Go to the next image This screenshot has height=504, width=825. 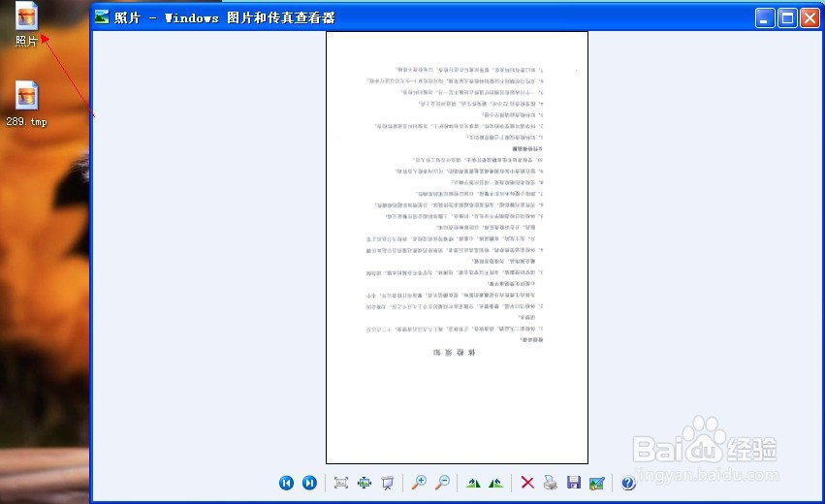point(309,483)
